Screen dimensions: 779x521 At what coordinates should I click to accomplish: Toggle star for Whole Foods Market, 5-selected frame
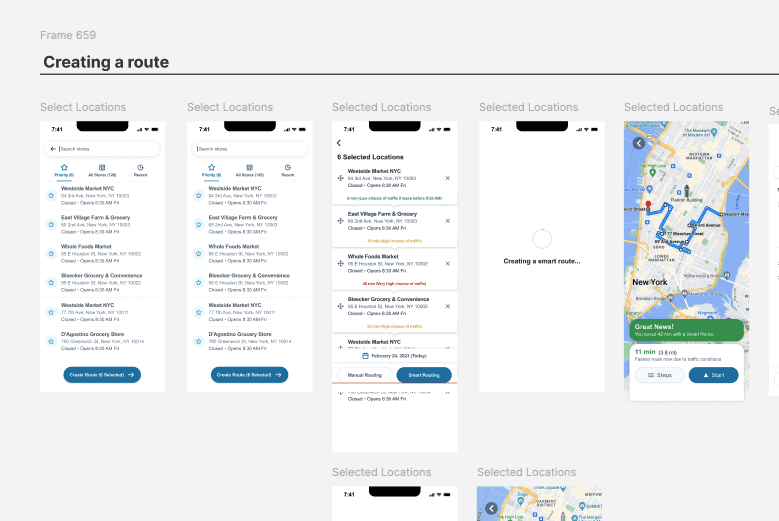(199, 254)
